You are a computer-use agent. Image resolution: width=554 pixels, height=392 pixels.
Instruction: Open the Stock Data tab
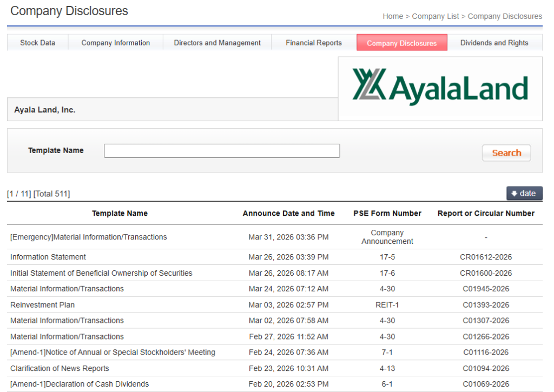pyautogui.click(x=38, y=43)
